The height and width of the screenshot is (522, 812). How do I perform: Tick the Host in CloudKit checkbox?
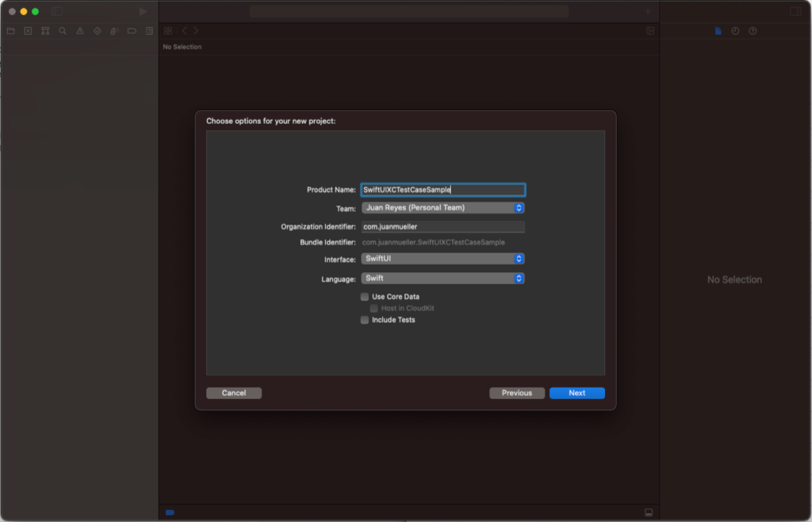tap(374, 308)
